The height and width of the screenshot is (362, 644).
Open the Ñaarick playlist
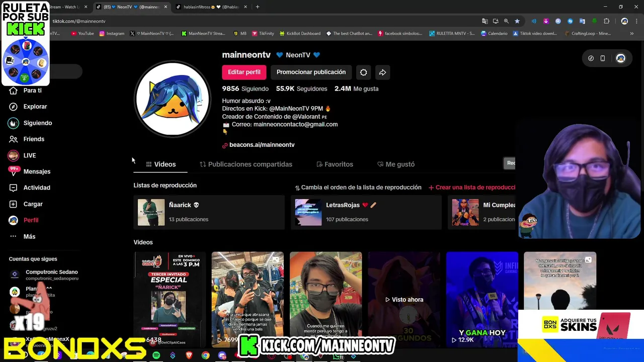tap(209, 212)
